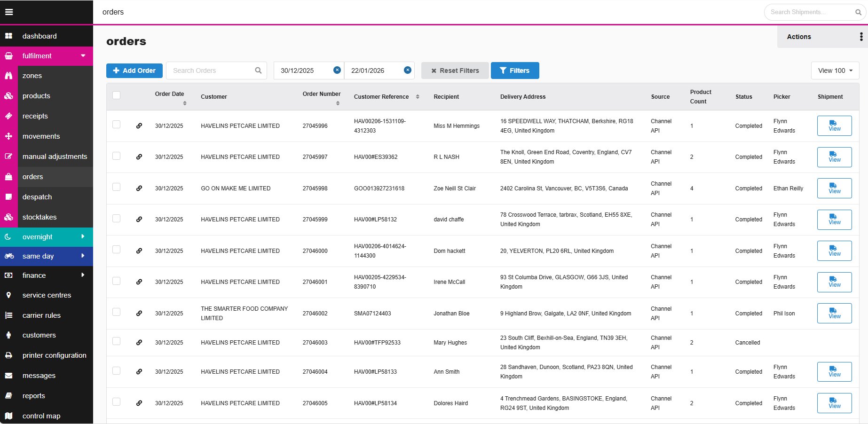Click the service centres pin icon
This screenshot has height=424, width=868.
click(x=8, y=295)
